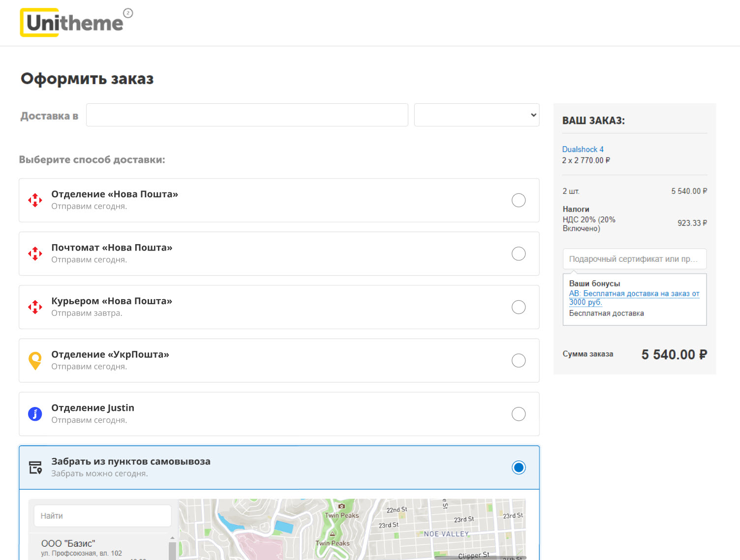Select the pickup points radio button
This screenshot has height=560, width=740.
point(519,467)
